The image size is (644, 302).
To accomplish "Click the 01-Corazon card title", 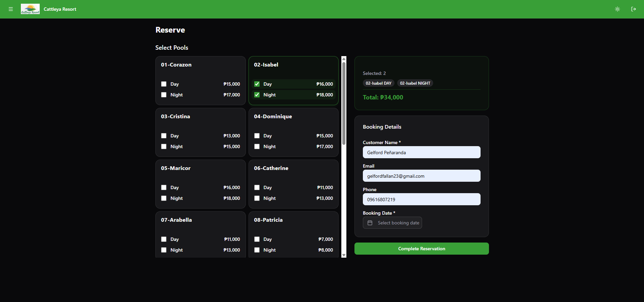I will coord(176,64).
